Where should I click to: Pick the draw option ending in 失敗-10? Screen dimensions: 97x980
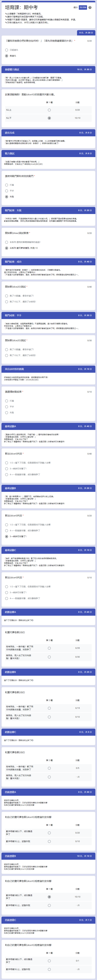coord(6,248)
